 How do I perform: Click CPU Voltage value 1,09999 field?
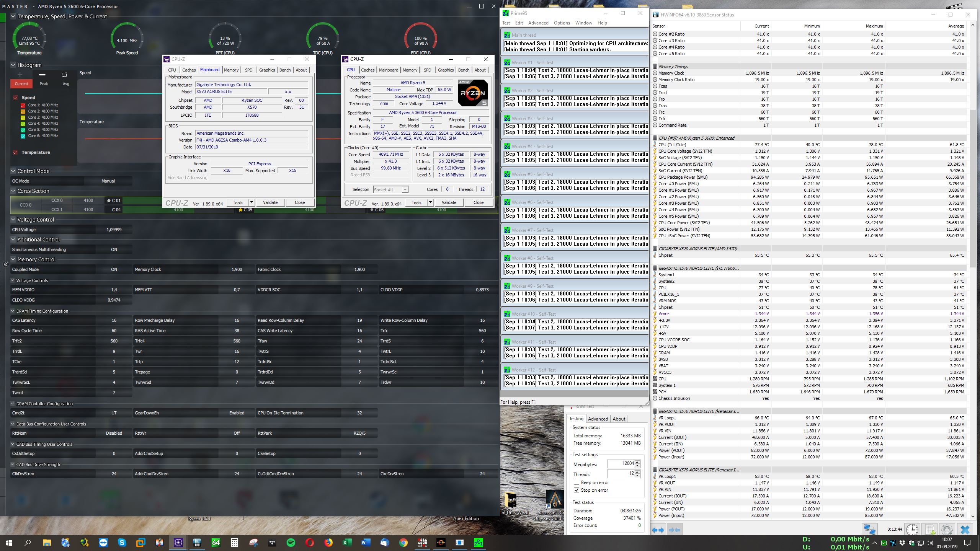(114, 230)
